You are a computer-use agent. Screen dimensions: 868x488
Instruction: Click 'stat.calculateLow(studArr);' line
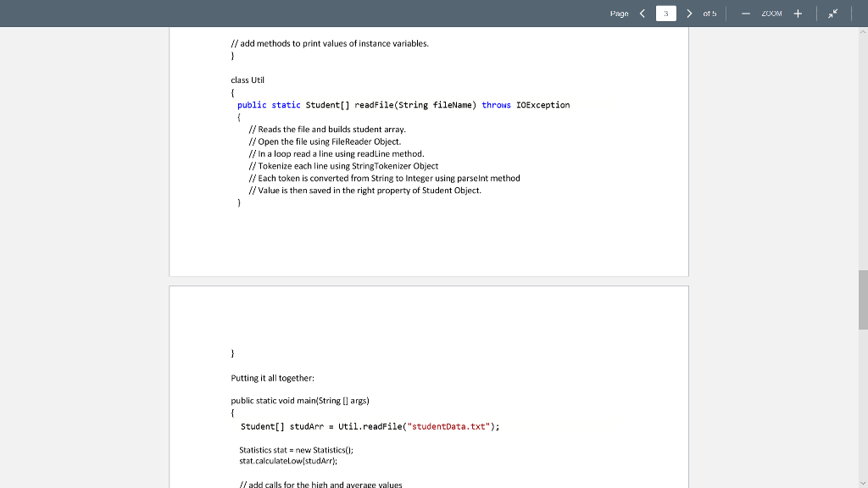point(288,461)
